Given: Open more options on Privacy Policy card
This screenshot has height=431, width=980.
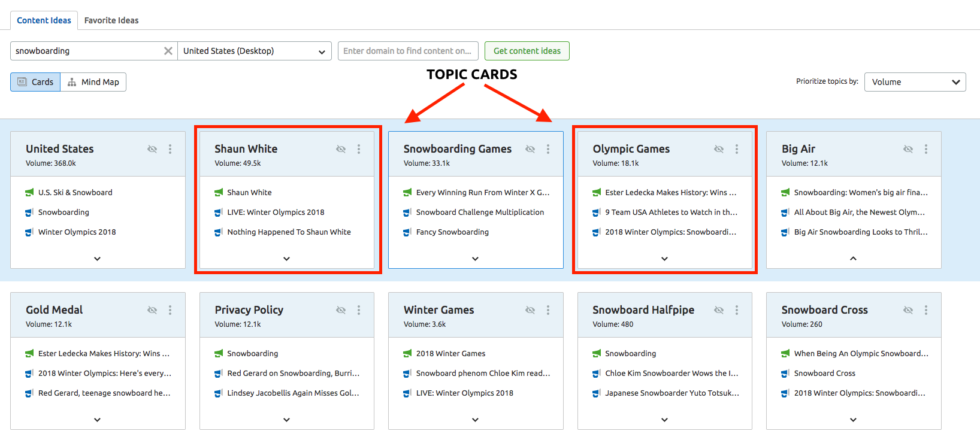Looking at the screenshot, I should [x=359, y=310].
